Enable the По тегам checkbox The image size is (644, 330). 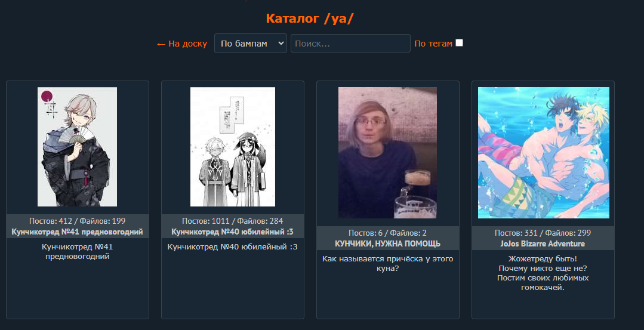pyautogui.click(x=459, y=43)
